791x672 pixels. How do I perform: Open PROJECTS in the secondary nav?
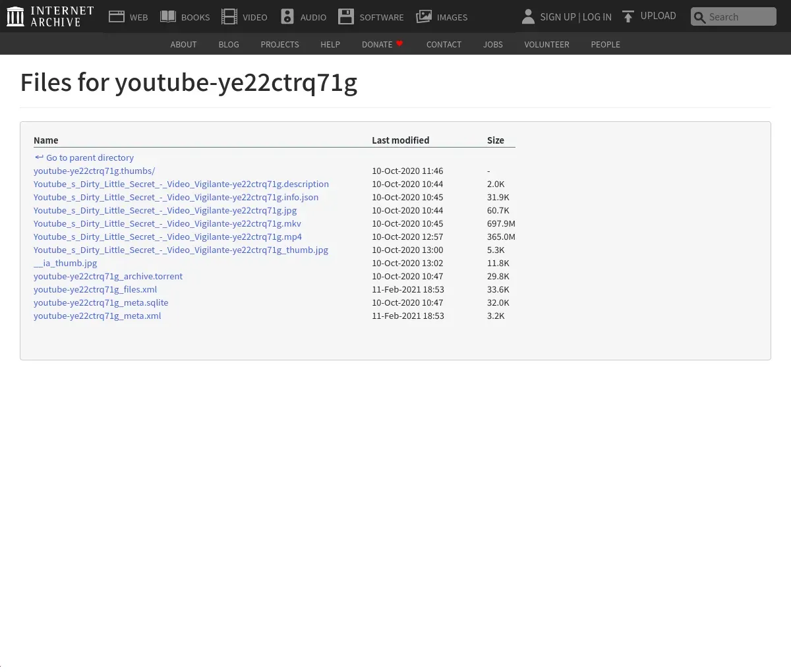click(279, 44)
